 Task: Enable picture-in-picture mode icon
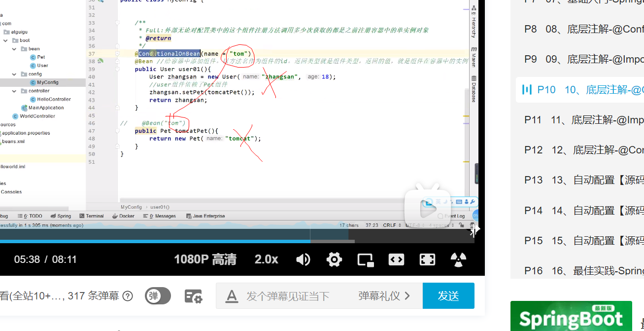(365, 259)
